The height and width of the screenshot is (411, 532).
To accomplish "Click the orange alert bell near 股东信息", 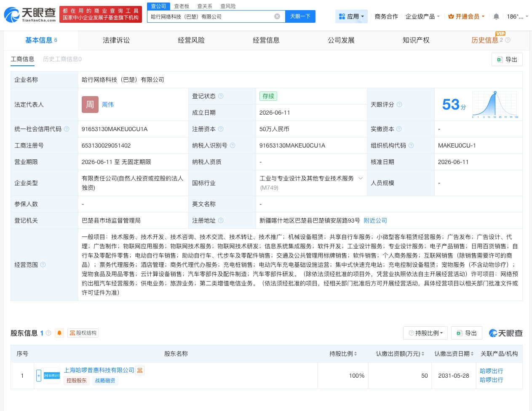I will 59,333.
